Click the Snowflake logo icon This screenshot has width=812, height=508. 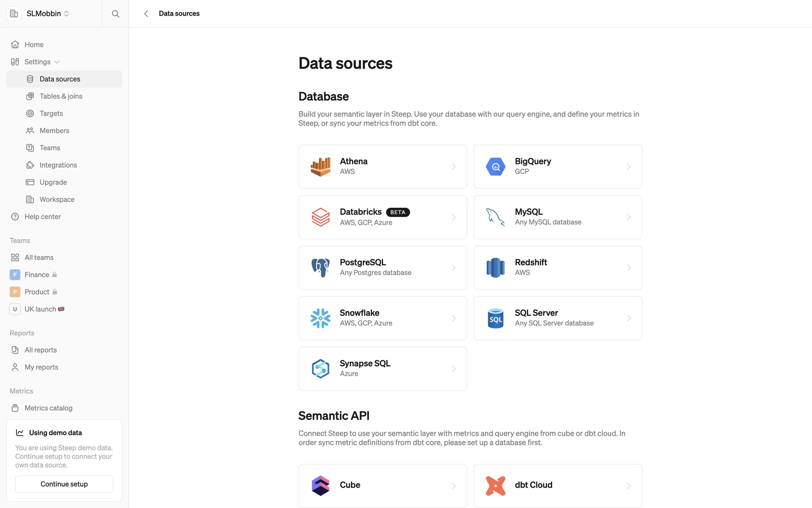[320, 318]
